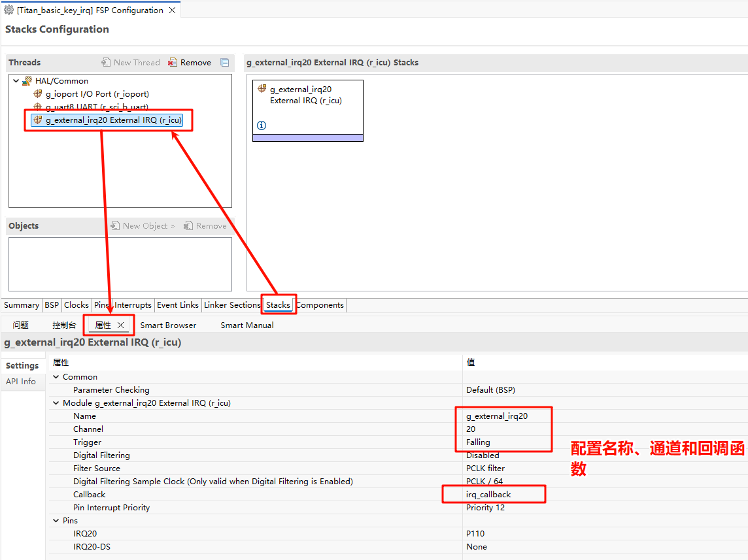This screenshot has height=560, width=748.
Task: Close the 属性 properties view tab
Action: pyautogui.click(x=121, y=325)
